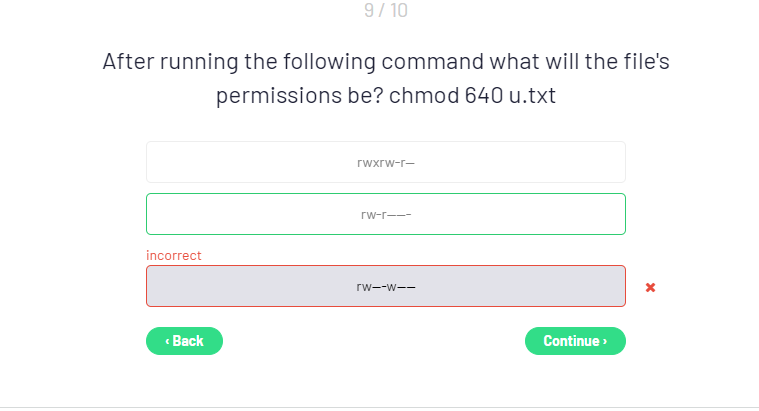Viewport: 759px width, 411px height.
Task: Click the red cross beside wrong answer
Action: click(x=650, y=287)
